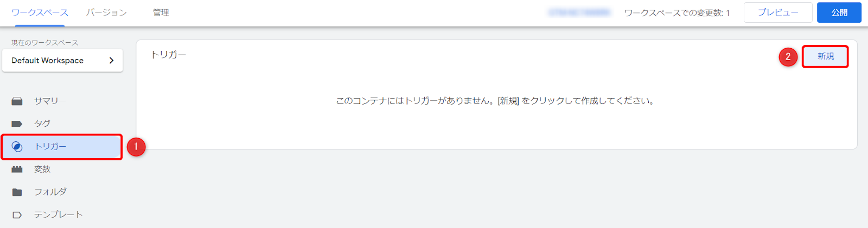Open the 管理 tab
The image size is (868, 228).
click(x=161, y=12)
